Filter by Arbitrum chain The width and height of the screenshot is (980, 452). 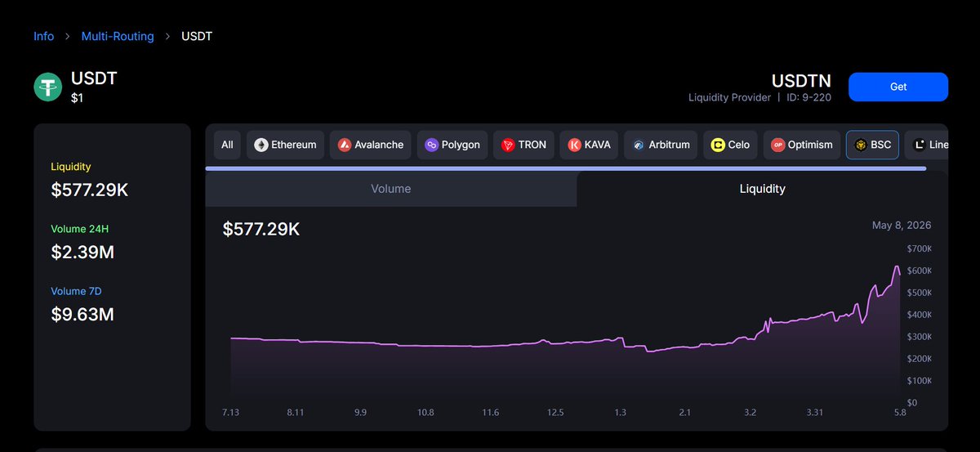point(660,145)
